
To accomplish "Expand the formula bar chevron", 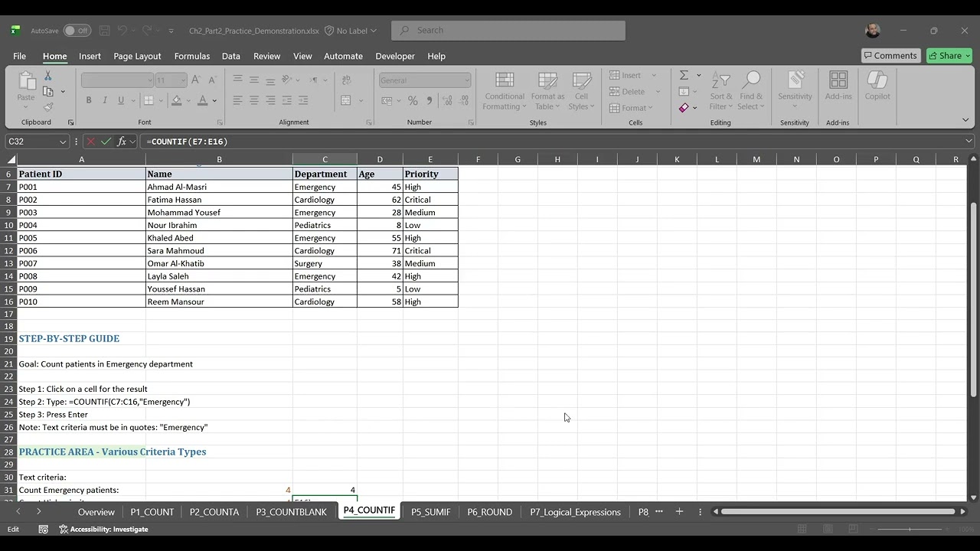I will [x=969, y=142].
